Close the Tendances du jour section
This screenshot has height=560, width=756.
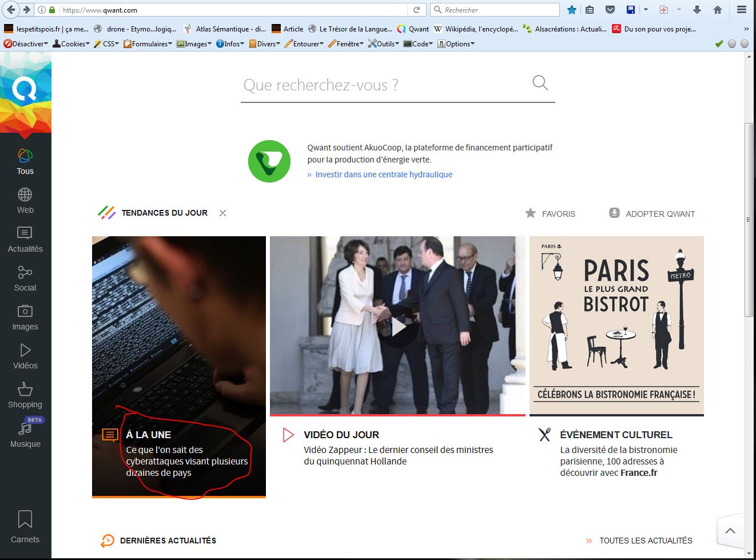[x=223, y=213]
